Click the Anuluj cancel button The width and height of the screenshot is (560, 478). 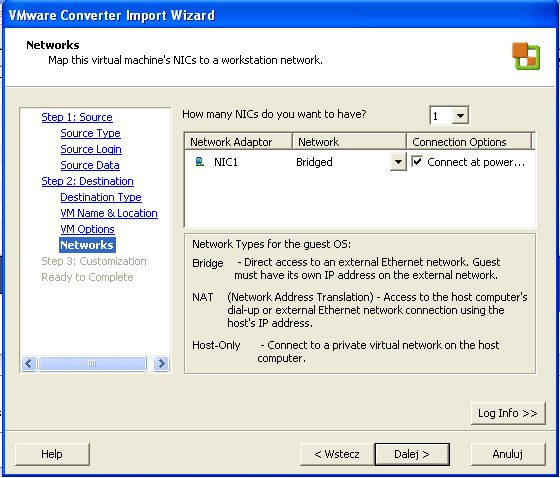click(x=508, y=454)
